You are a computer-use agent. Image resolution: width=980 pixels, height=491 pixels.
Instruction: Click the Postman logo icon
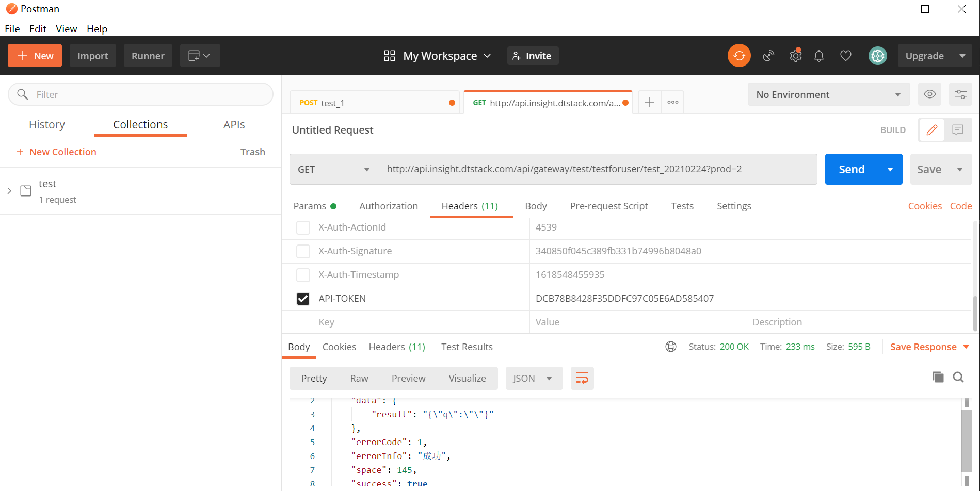point(11,9)
